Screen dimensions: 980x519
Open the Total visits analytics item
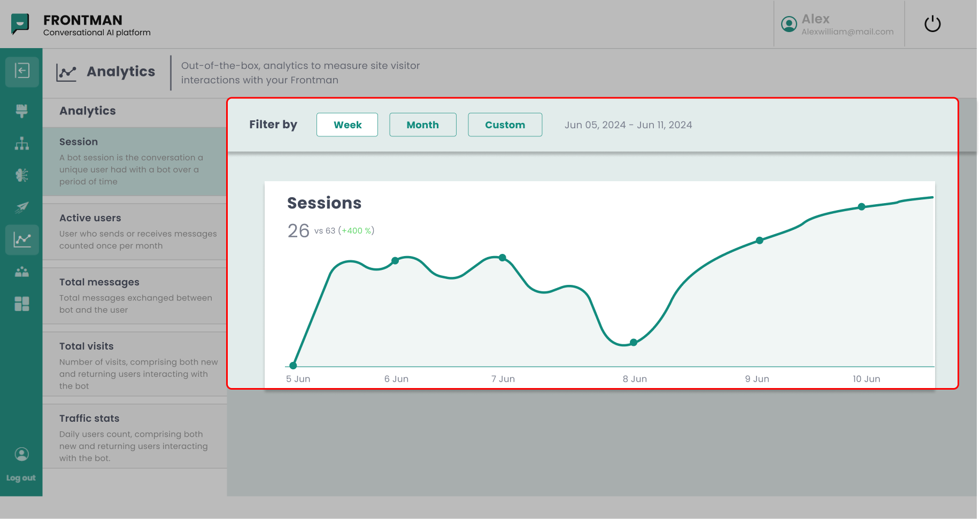pyautogui.click(x=134, y=365)
